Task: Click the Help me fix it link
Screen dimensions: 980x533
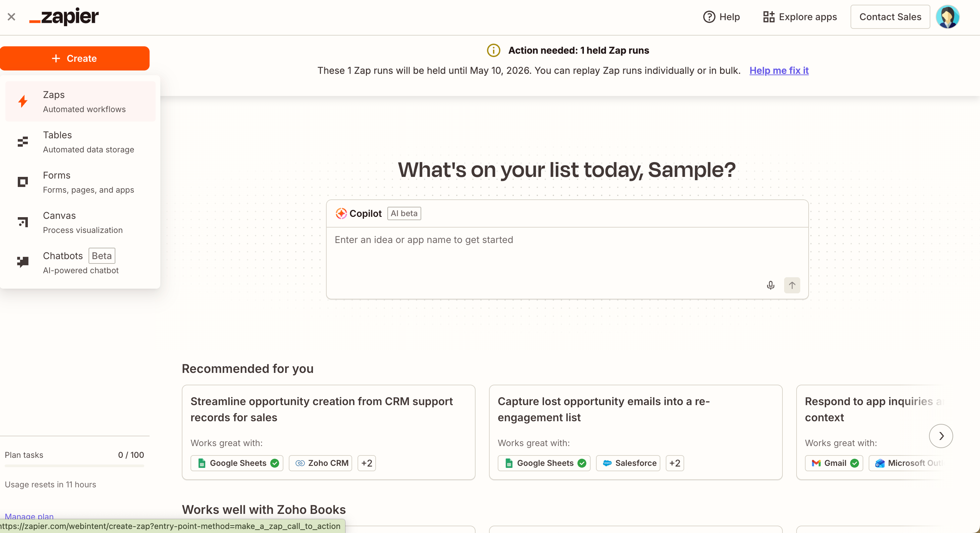Action: tap(779, 70)
